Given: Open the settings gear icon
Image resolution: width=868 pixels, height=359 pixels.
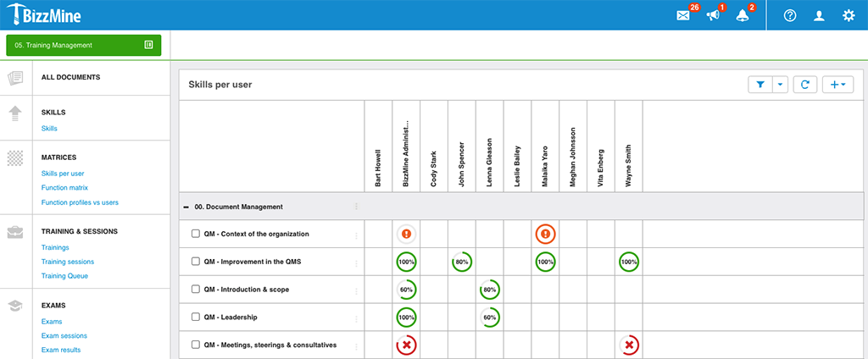Looking at the screenshot, I should [849, 15].
